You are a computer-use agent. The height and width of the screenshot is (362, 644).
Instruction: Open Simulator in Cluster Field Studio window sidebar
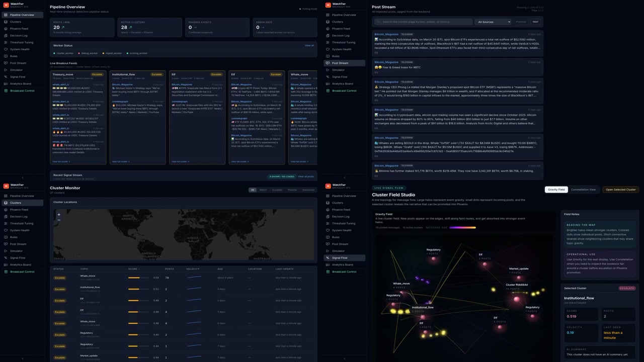(x=345, y=251)
